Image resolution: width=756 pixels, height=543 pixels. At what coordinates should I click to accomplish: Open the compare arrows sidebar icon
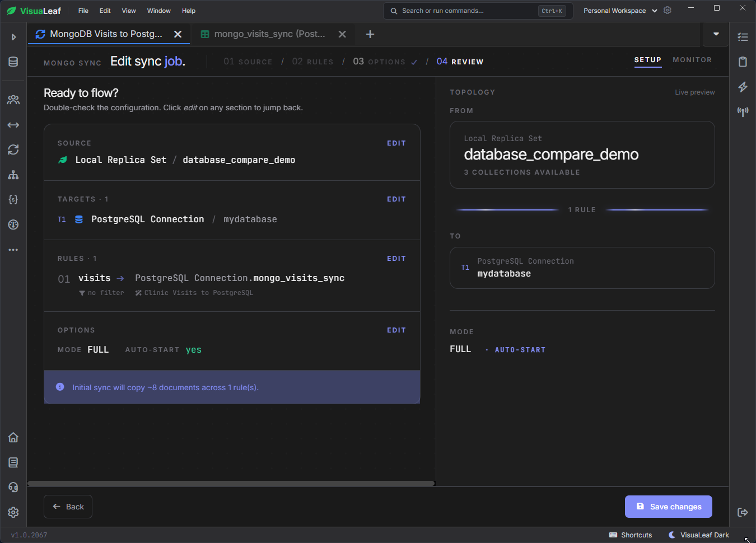pyautogui.click(x=13, y=125)
